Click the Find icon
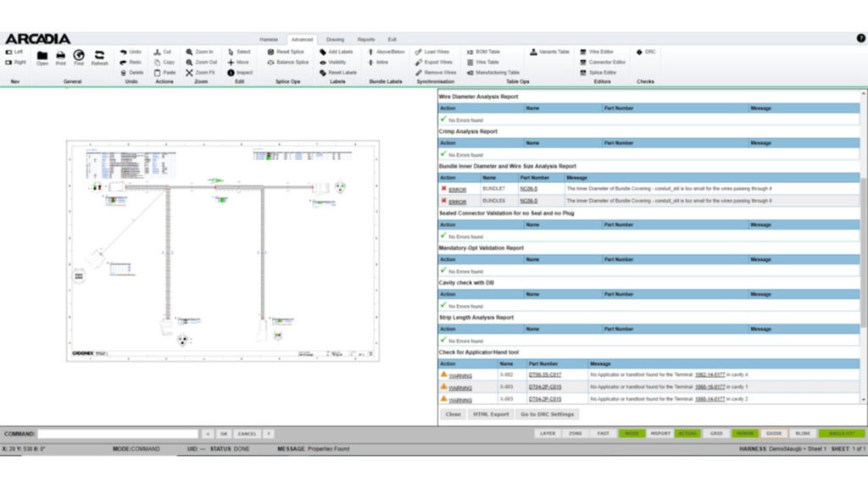Screen dimensions: 868x488 pos(79,57)
